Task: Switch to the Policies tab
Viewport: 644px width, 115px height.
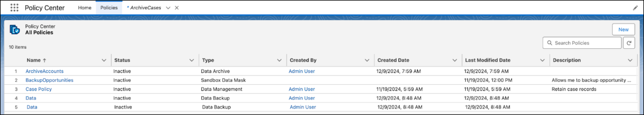Action: [109, 8]
